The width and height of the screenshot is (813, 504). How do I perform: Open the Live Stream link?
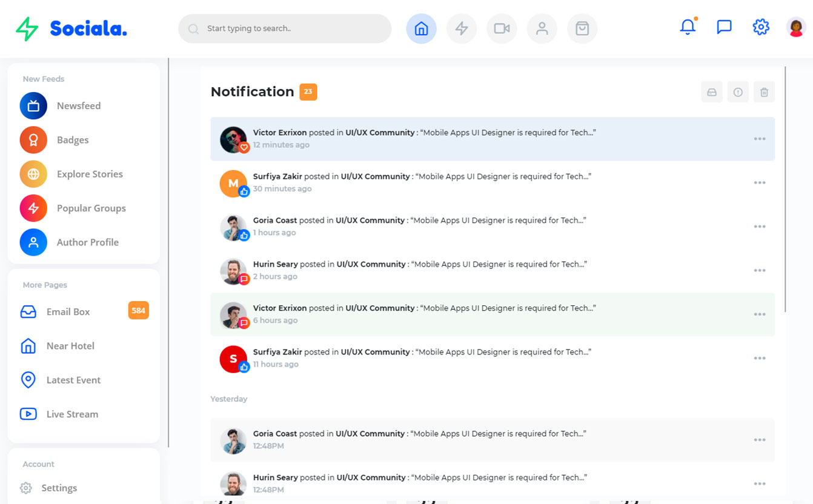(72, 414)
